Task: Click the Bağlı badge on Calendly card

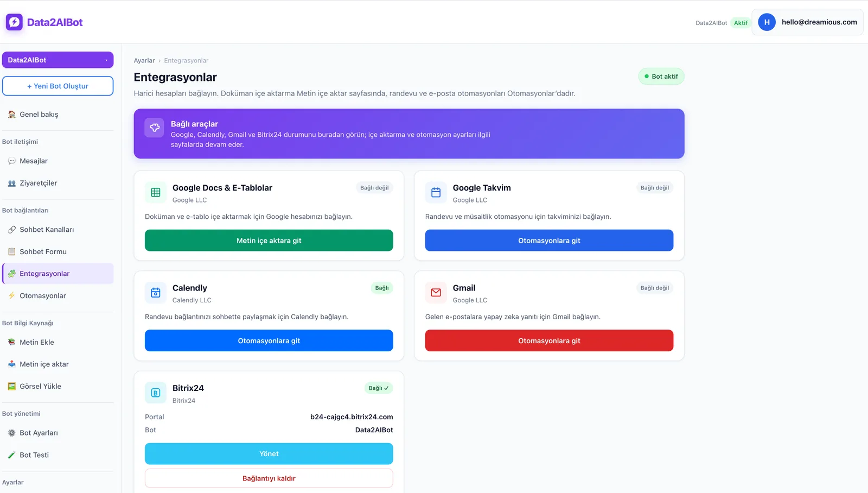Action: (382, 288)
